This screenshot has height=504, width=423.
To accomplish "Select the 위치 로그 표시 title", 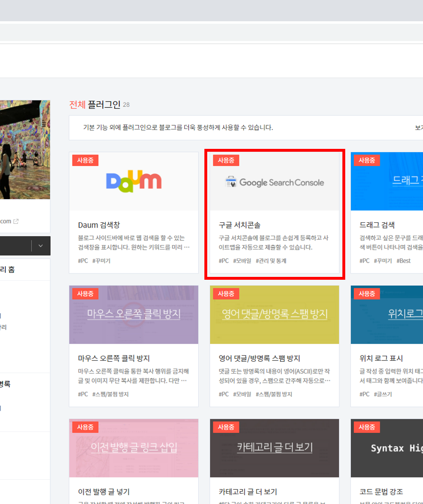I will pyautogui.click(x=381, y=358).
